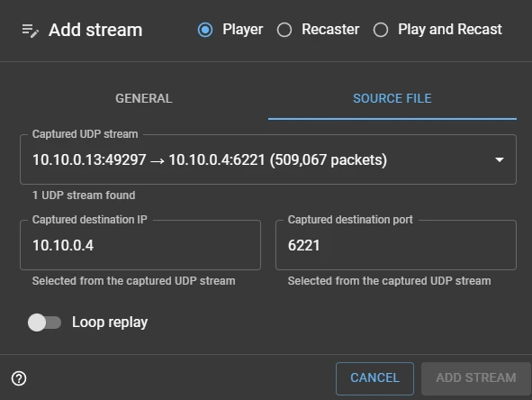Click the Play and Recast label
Image resolution: width=532 pixels, height=400 pixels.
450,30
